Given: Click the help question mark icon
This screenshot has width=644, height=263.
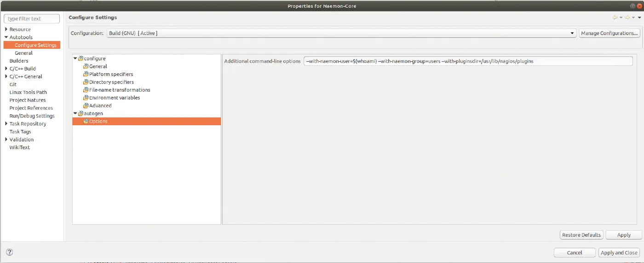Looking at the screenshot, I should (x=9, y=252).
